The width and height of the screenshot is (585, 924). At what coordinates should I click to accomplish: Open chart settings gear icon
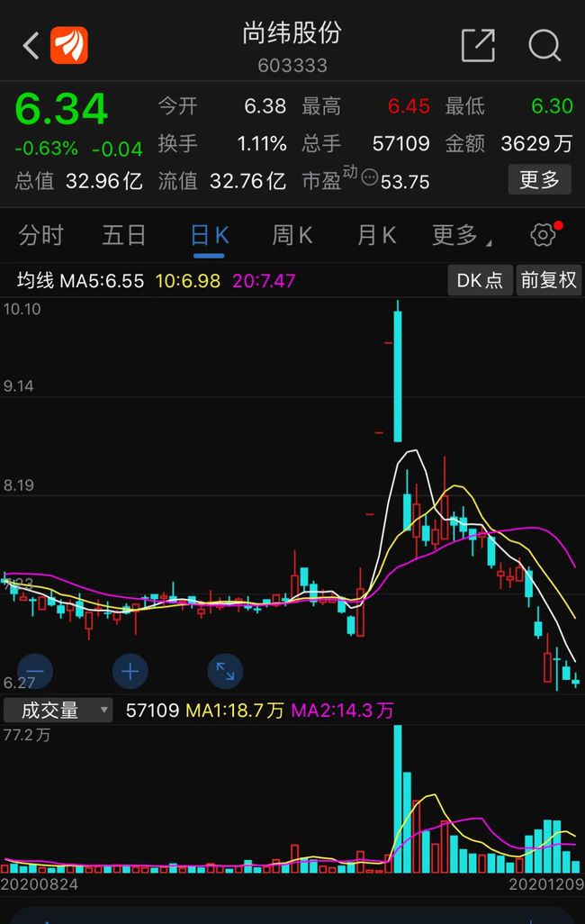click(544, 234)
